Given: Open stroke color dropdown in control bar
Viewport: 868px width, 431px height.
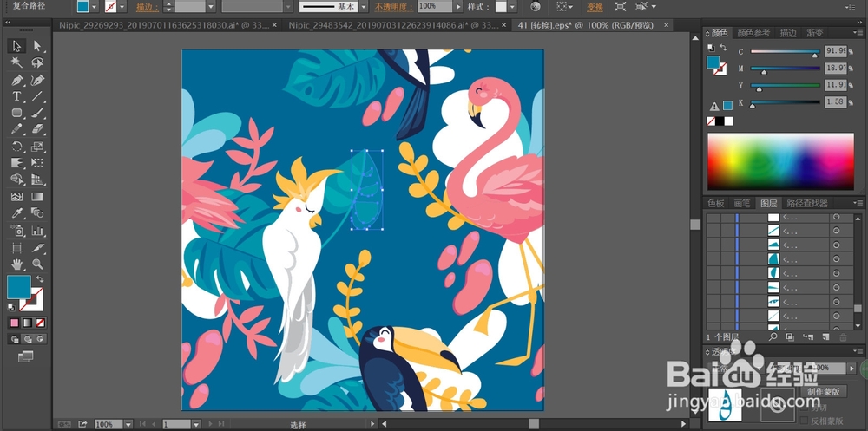Looking at the screenshot, I should (x=122, y=7).
